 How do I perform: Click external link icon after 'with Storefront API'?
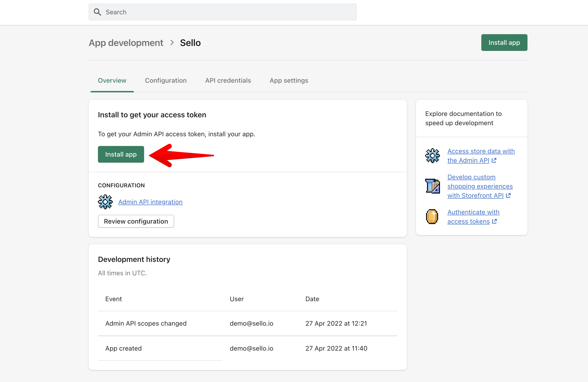click(508, 196)
